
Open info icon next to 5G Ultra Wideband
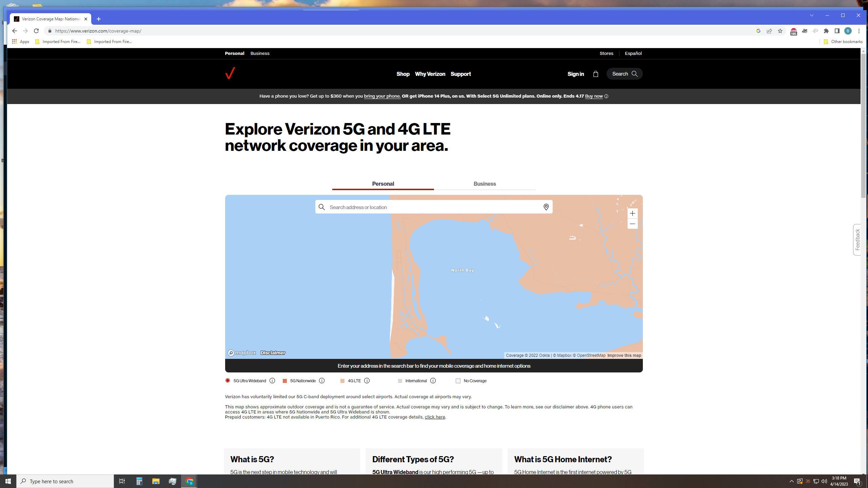click(x=272, y=381)
